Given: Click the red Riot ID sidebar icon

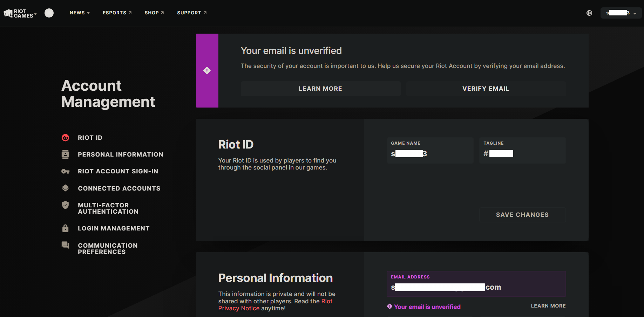Looking at the screenshot, I should pos(65,138).
